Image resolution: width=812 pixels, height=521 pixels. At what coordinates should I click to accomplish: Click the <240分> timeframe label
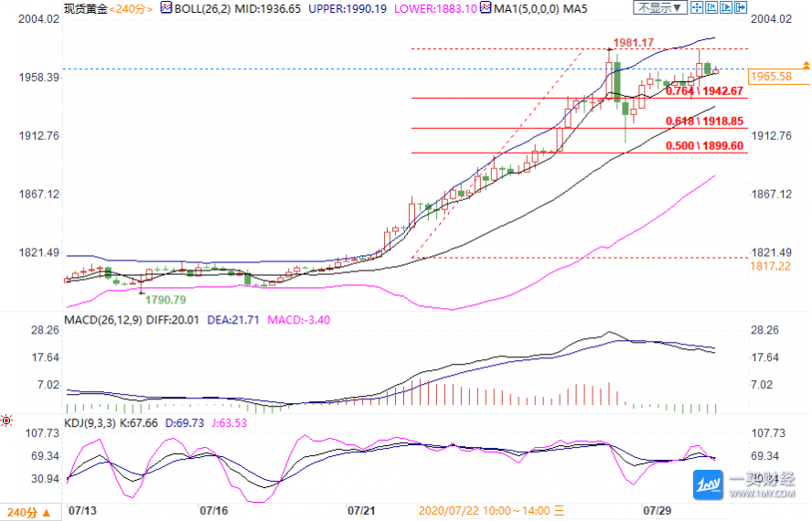coord(131,9)
